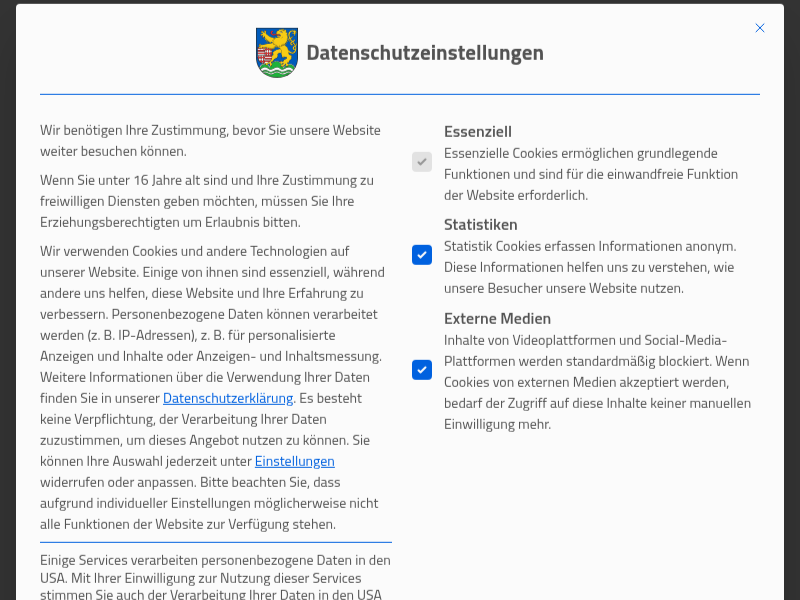Click the grayed-out Essenziell checkbox
Viewport: 800px width, 600px height.
(421, 161)
